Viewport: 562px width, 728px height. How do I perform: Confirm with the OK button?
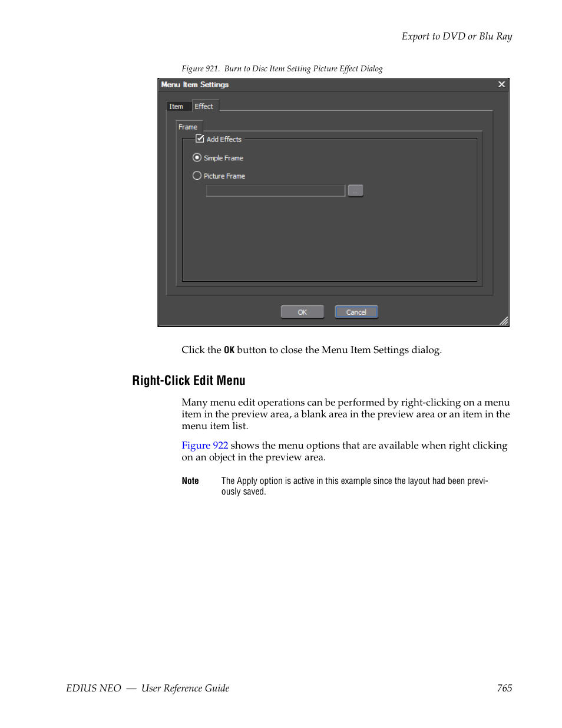coord(302,312)
